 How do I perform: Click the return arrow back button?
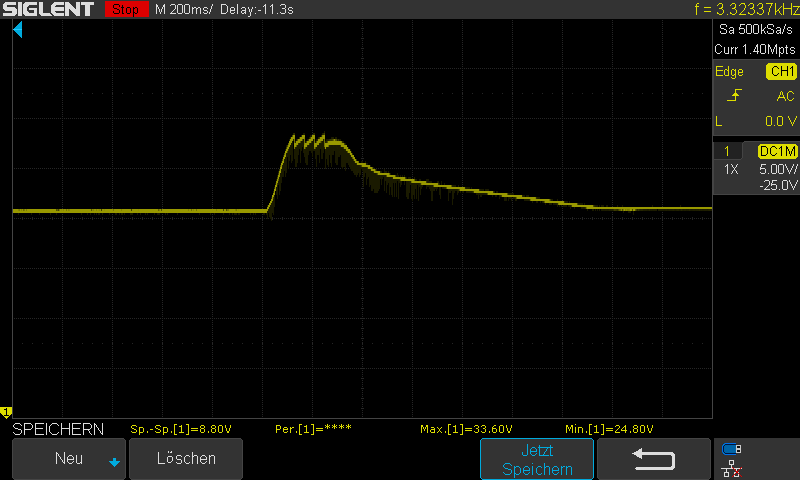(654, 459)
